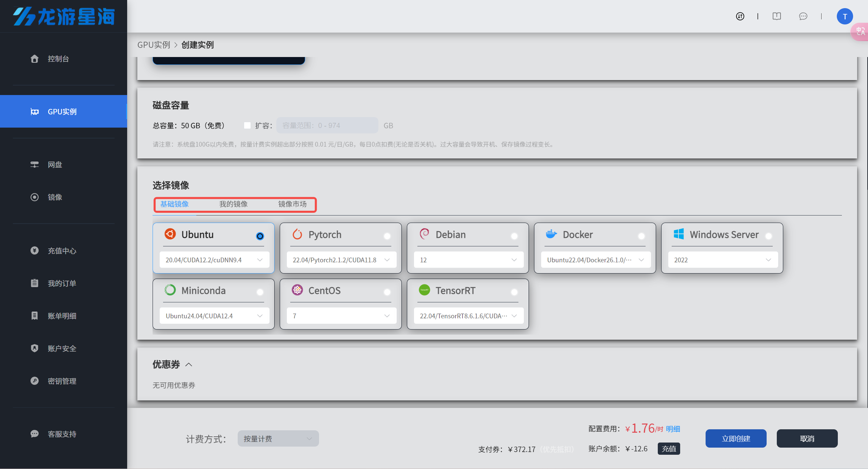The width and height of the screenshot is (868, 469).
Task: Select the Docker image radio button
Action: pyautogui.click(x=641, y=236)
